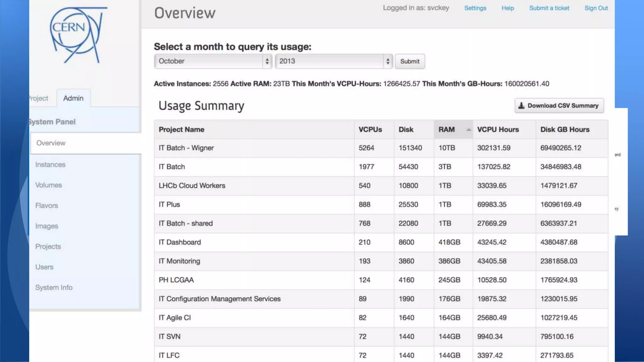Download the CSV Summary
The width and height of the screenshot is (644, 362).
coord(559,106)
